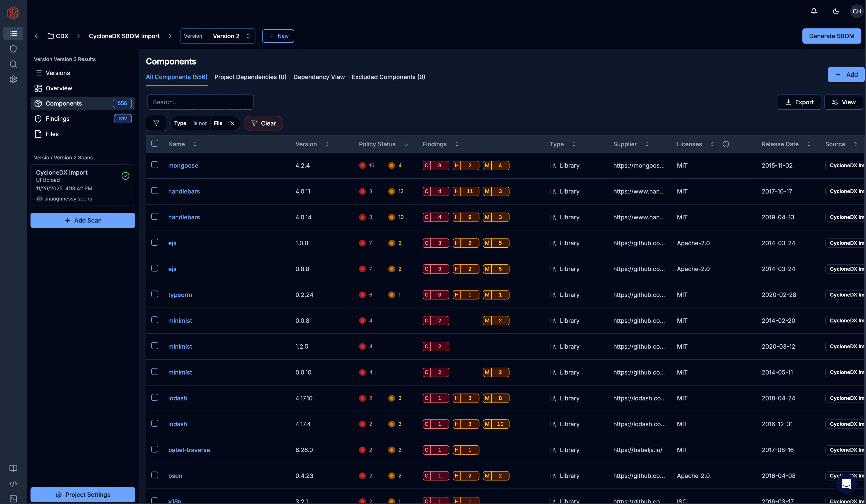Click into the components Search field

pos(200,102)
